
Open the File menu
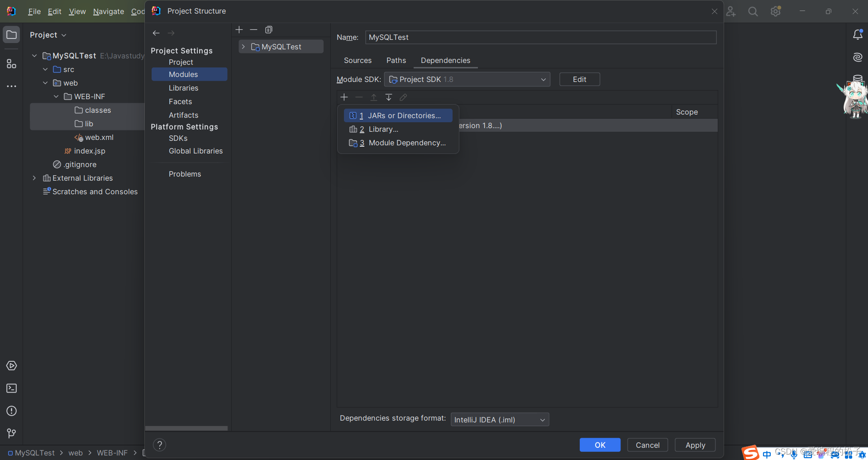click(34, 11)
